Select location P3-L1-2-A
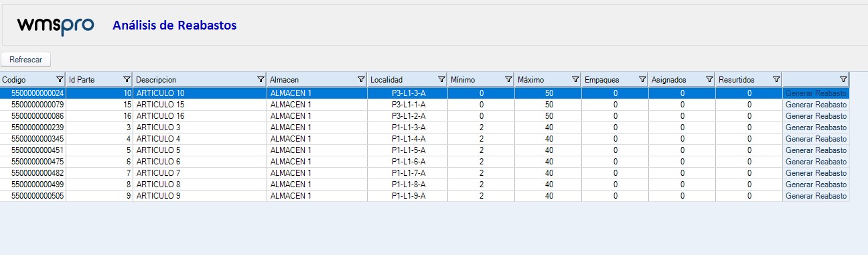Viewport: 868px width, 255px height. coord(407,116)
